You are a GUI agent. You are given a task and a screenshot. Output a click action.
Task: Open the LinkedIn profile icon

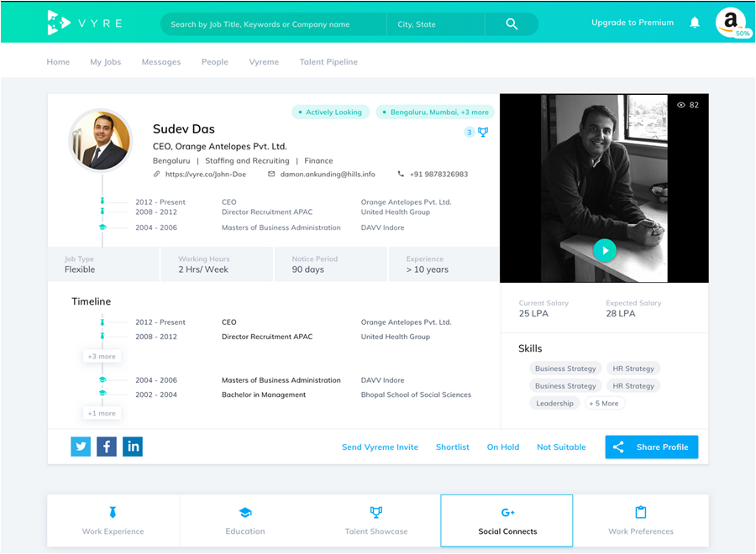point(133,447)
